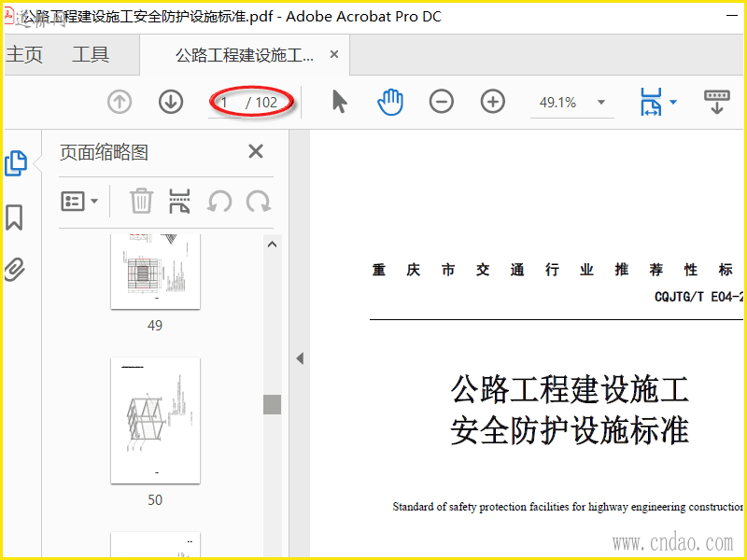Click the total page count 102

[x=266, y=103]
